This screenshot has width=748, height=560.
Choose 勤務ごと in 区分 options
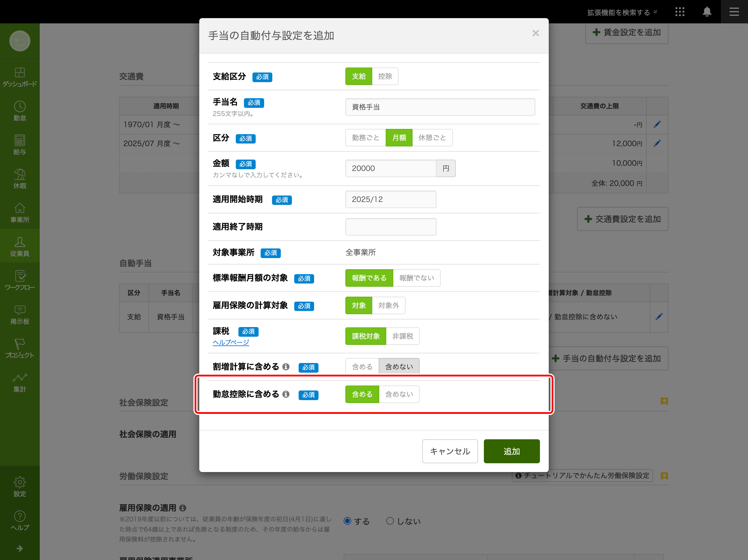coord(365,138)
